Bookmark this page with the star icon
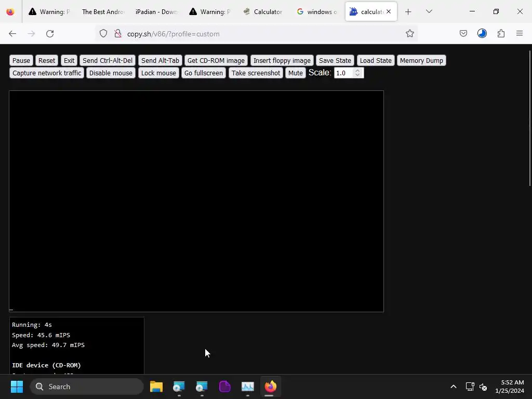Image resolution: width=532 pixels, height=399 pixels. (410, 34)
